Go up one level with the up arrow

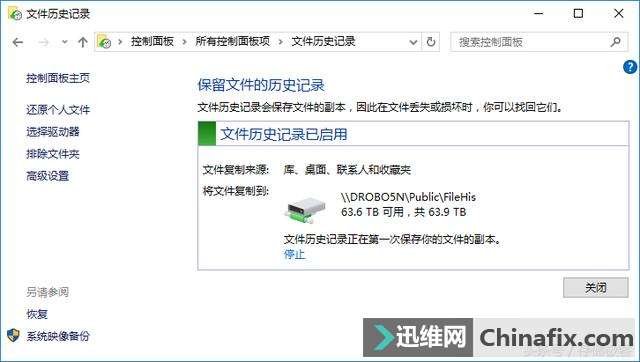(83, 42)
